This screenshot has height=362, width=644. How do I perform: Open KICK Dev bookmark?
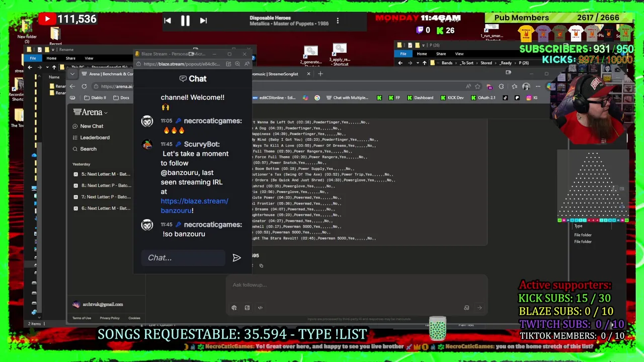(451, 98)
